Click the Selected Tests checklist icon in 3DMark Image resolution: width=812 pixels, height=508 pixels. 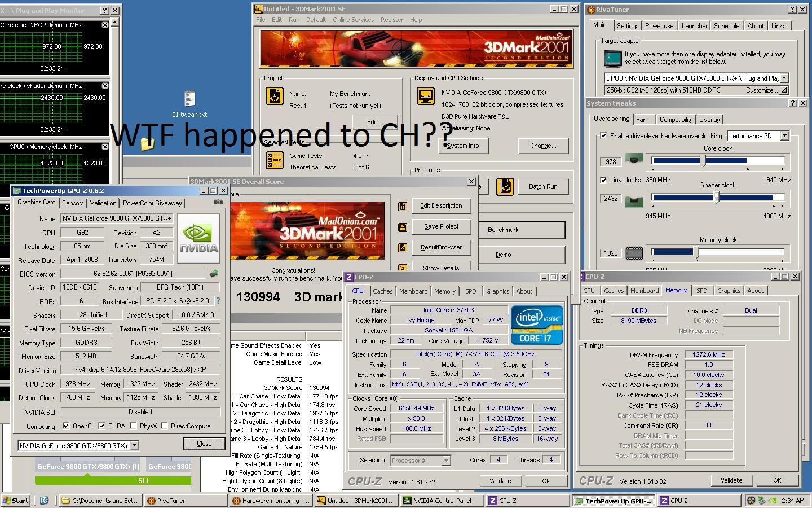click(x=275, y=160)
